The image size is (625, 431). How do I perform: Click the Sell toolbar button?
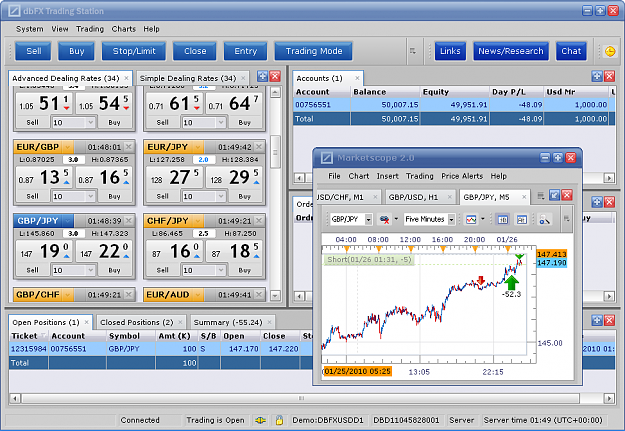[33, 51]
